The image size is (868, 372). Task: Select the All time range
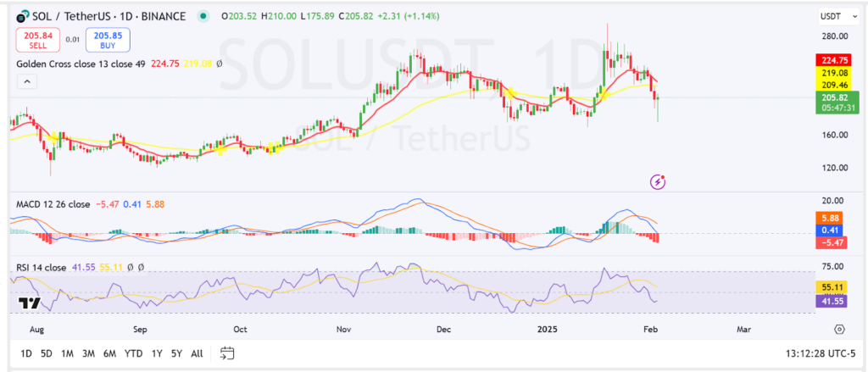(x=197, y=353)
